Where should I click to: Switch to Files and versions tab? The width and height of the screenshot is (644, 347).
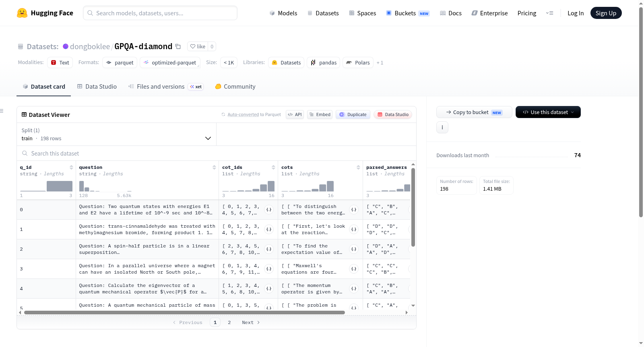[165, 86]
